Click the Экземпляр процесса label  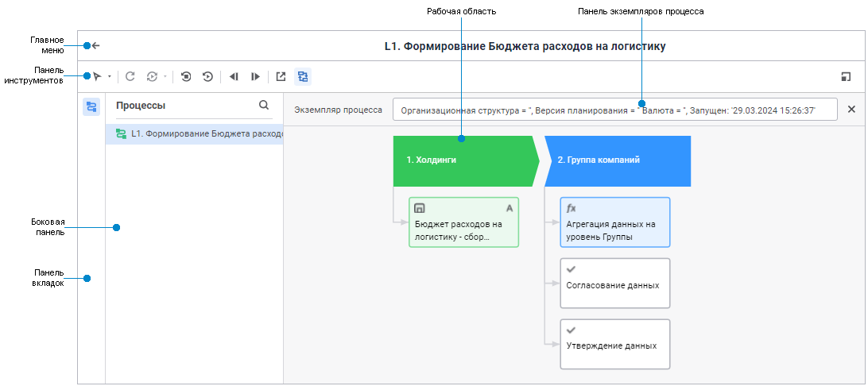point(339,110)
